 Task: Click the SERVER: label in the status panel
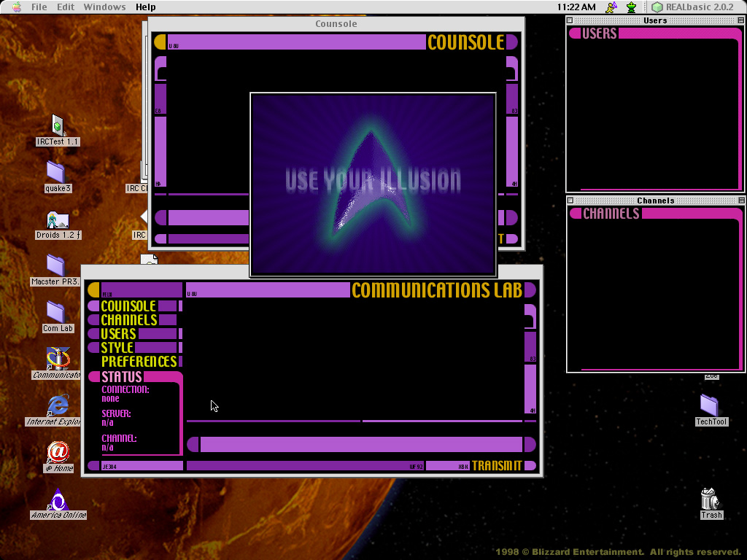pyautogui.click(x=116, y=413)
